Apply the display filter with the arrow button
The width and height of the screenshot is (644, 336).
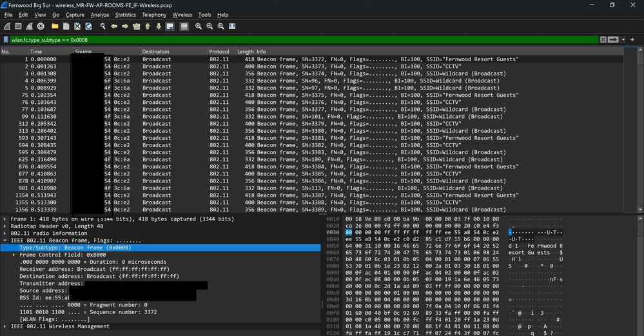click(x=613, y=39)
